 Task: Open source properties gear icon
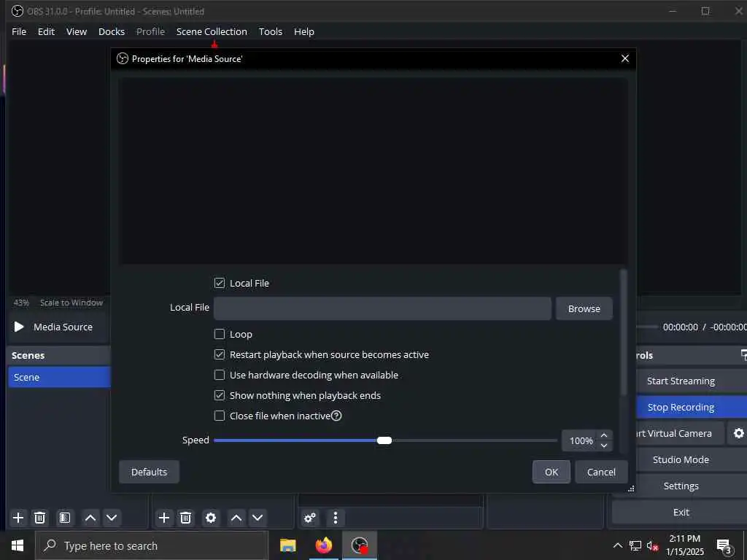[211, 518]
